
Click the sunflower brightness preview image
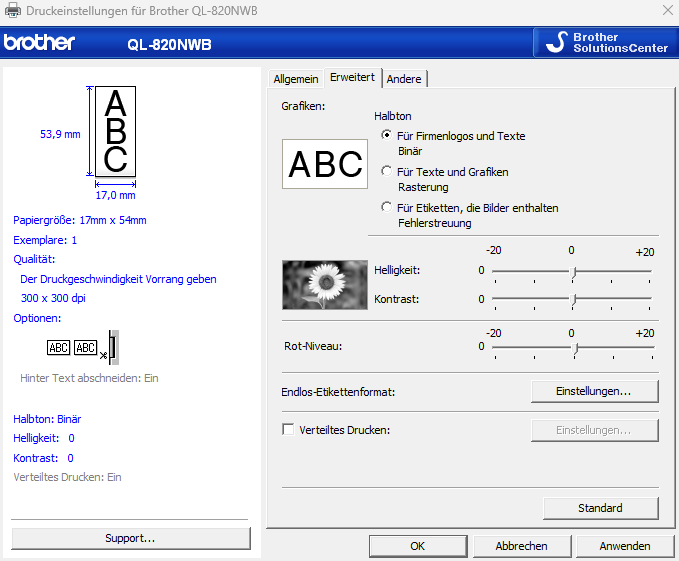tap(325, 283)
